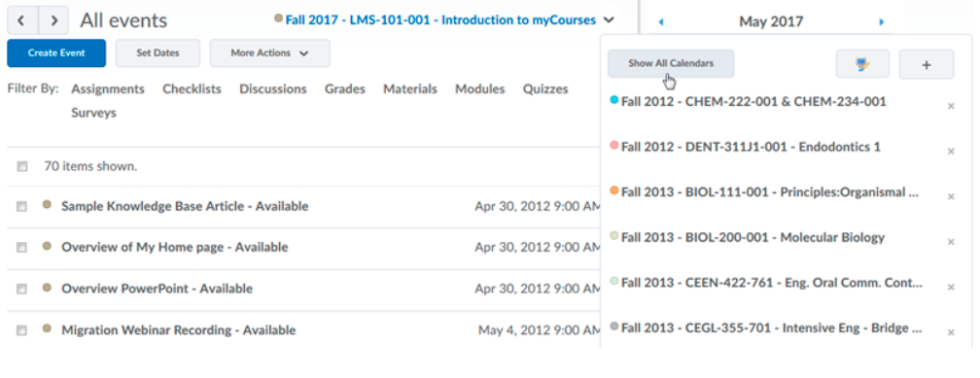The image size is (980, 378).
Task: Remove Fall 2012 CHEM-222-001 calendar with X
Action: [951, 106]
